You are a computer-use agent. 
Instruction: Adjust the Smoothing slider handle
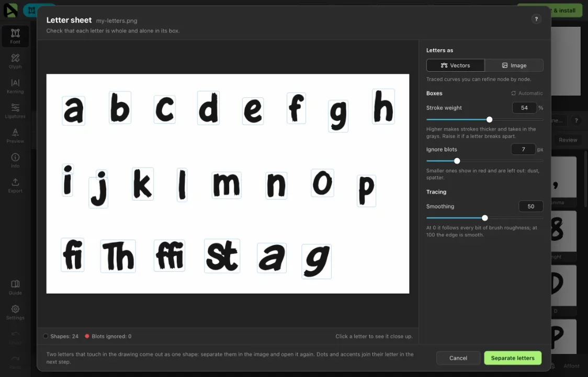[485, 218]
